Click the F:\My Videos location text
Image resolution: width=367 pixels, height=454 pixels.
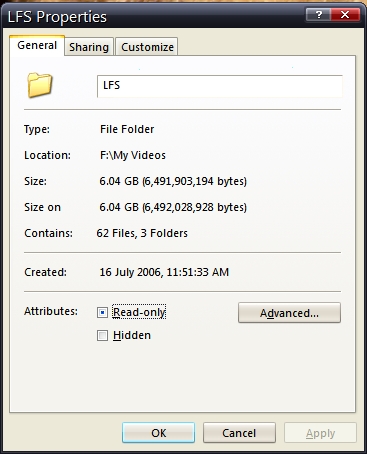click(x=133, y=155)
